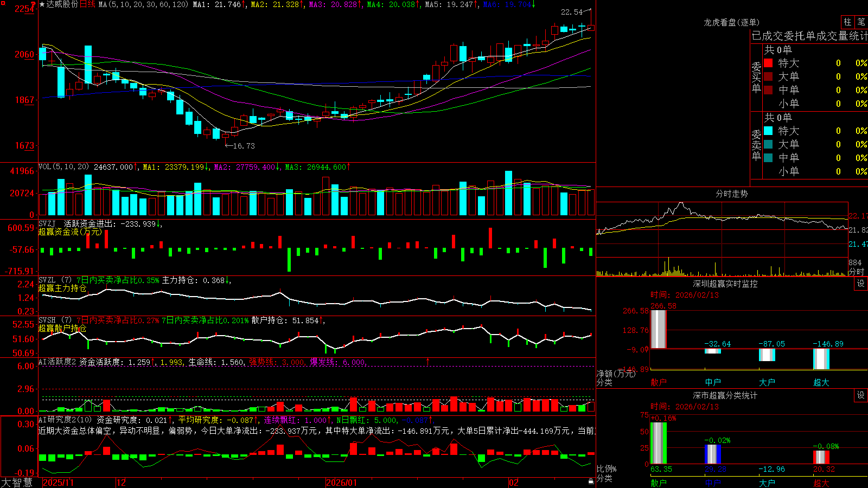Click the 大智慧 logo
868x488 pixels.
(x=16, y=483)
